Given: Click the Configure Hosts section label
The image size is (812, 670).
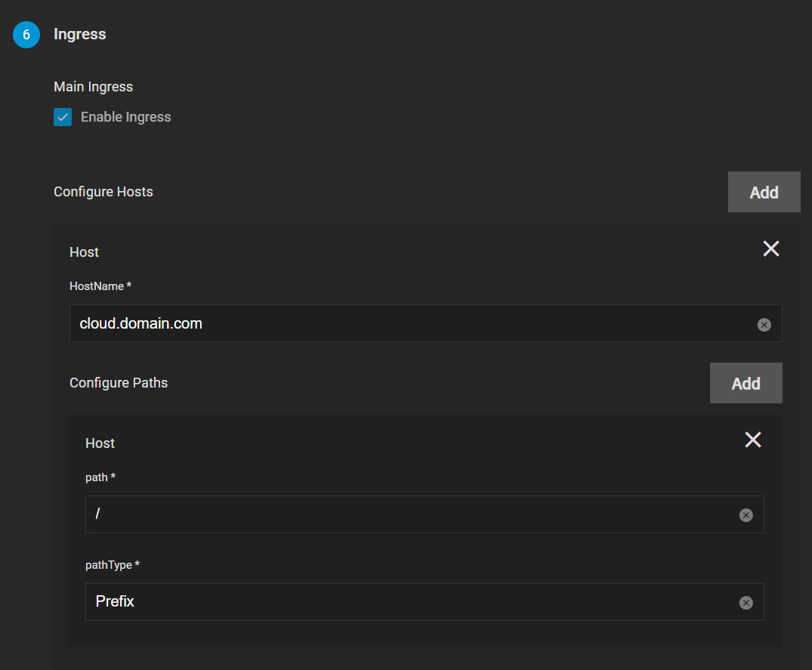Looking at the screenshot, I should tap(103, 192).
